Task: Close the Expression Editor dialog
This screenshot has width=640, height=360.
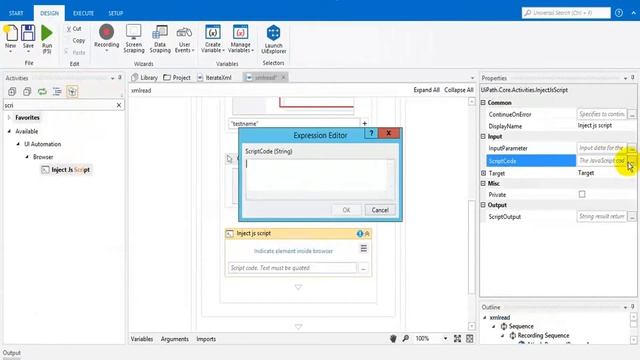Action: (x=389, y=133)
